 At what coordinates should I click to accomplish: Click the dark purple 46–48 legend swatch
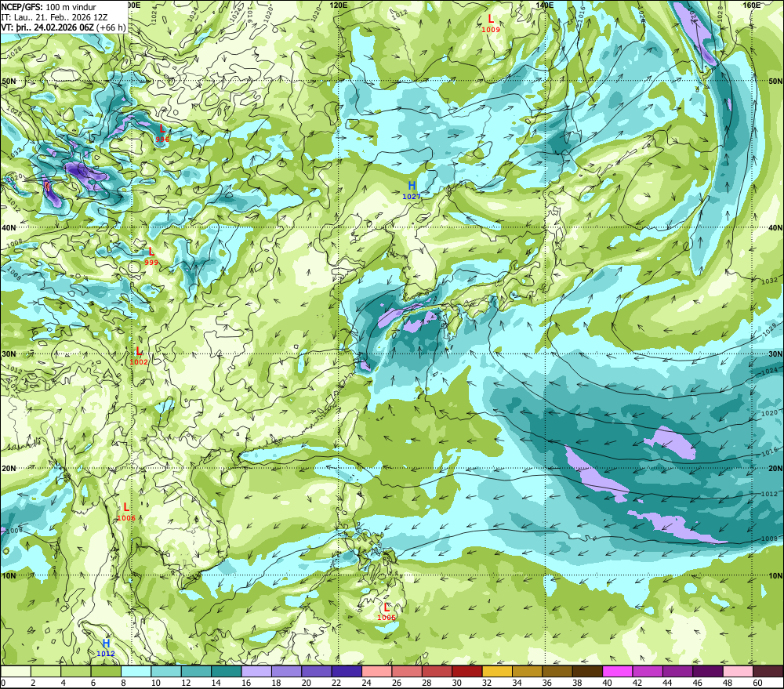707,671
